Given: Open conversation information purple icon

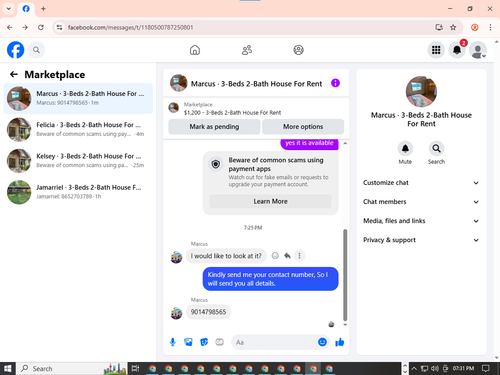Looking at the screenshot, I should click(x=335, y=83).
